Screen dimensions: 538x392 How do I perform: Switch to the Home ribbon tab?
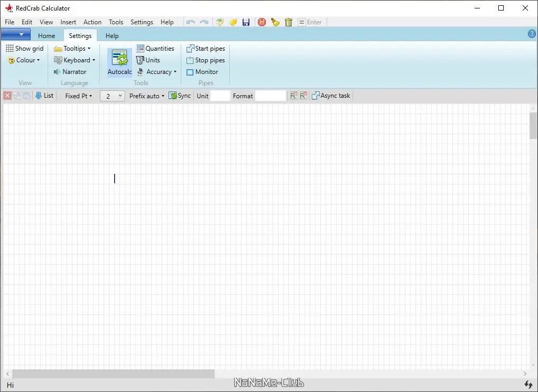point(47,36)
